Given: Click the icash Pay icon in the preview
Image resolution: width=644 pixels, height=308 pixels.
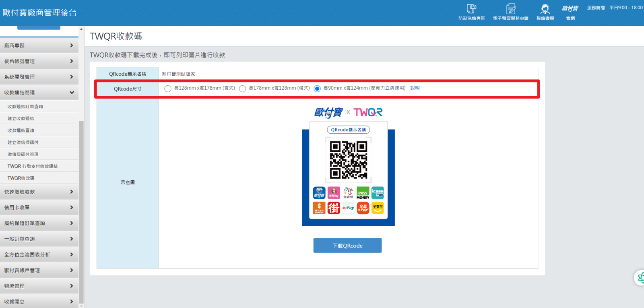Looking at the screenshot, I should (378, 193).
